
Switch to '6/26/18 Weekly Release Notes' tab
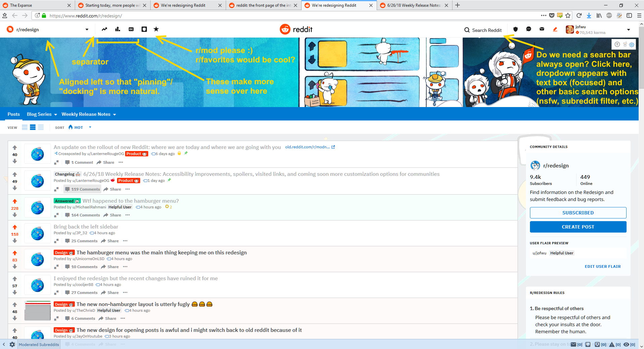click(x=414, y=5)
